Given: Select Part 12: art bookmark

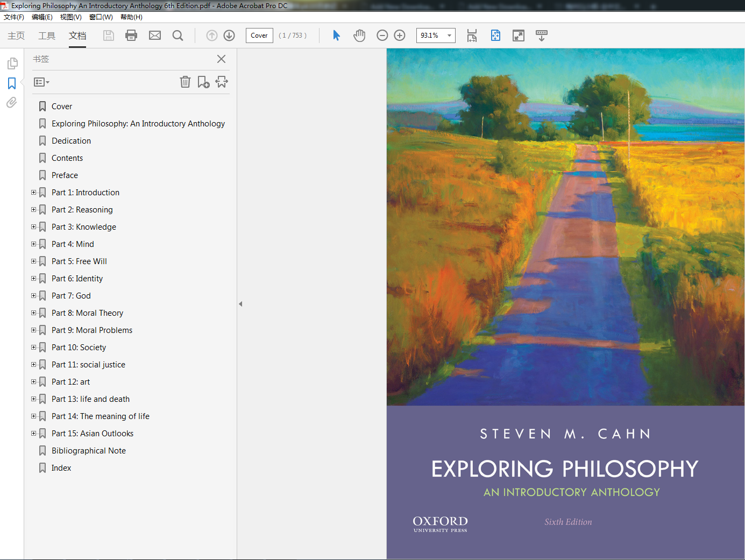Looking at the screenshot, I should [70, 382].
